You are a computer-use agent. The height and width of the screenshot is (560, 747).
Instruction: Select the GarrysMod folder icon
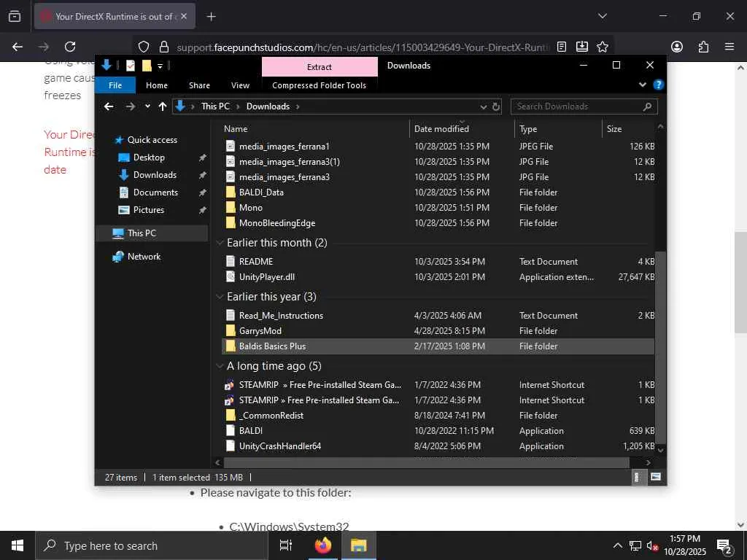pos(231,330)
